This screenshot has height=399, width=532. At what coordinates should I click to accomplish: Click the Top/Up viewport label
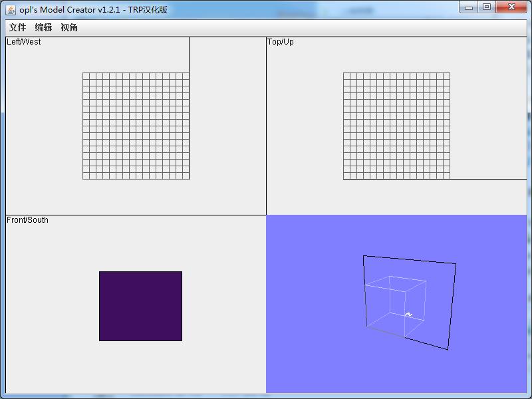281,42
